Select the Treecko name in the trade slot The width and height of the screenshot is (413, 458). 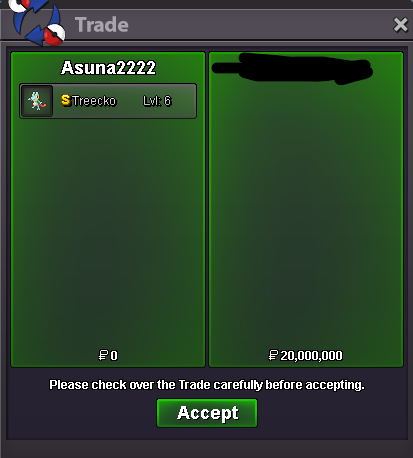(x=94, y=101)
